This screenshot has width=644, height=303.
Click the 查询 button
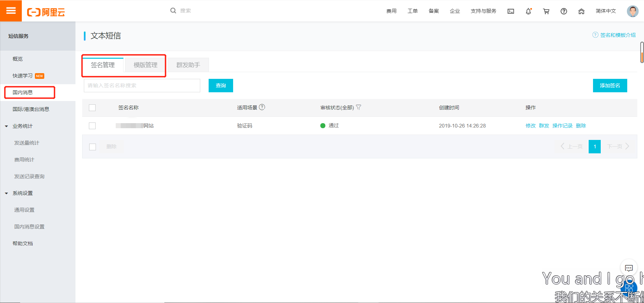[x=221, y=86]
